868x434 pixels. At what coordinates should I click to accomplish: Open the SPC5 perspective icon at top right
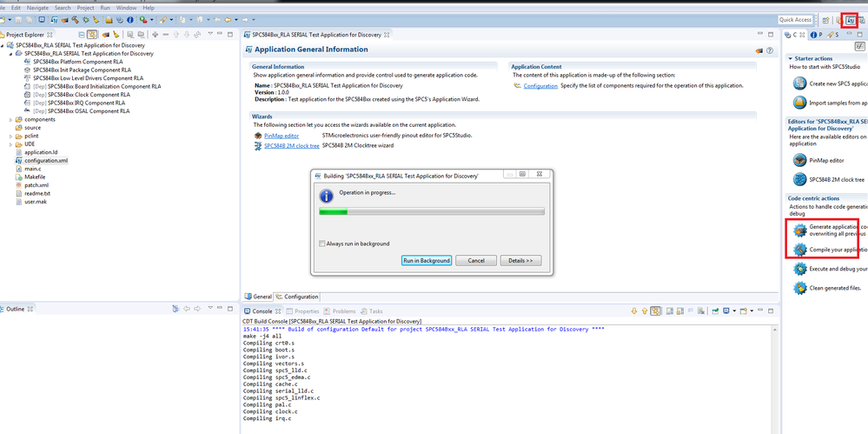(851, 20)
